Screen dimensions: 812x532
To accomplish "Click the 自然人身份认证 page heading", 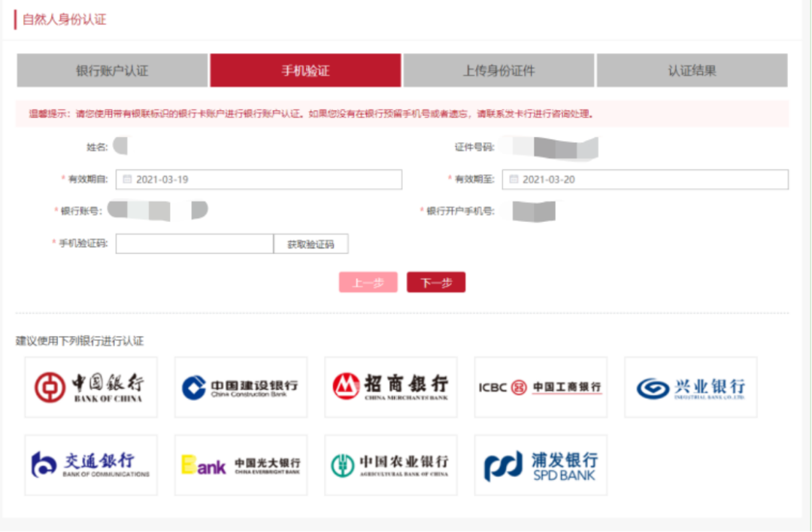I will point(64,20).
